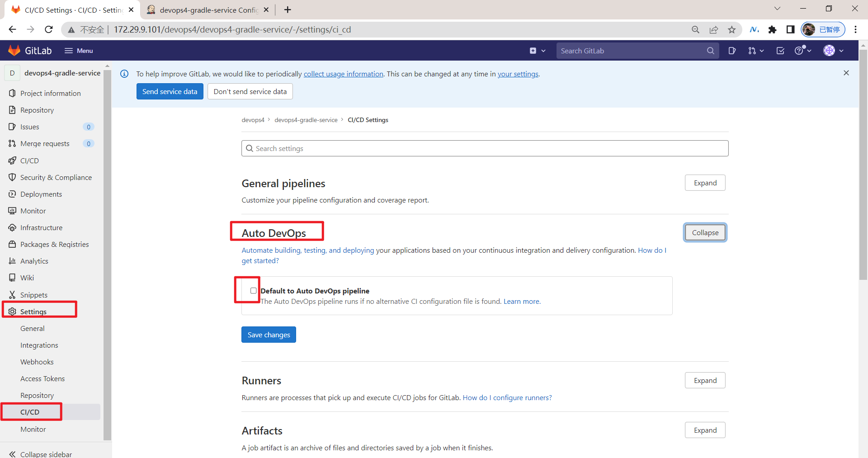Bookmark this page with the star icon
The width and height of the screenshot is (868, 458).
(731, 29)
